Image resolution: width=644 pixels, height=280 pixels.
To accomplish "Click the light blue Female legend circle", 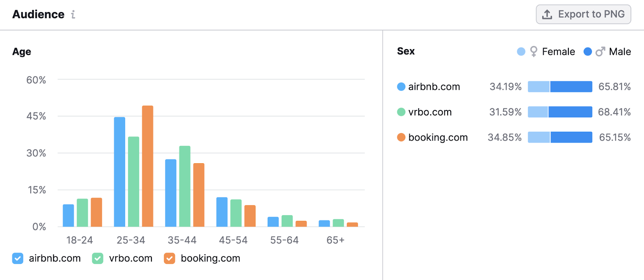I will click(520, 52).
